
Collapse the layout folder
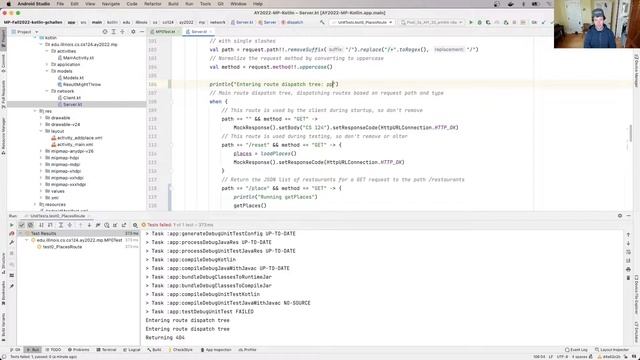[41, 131]
